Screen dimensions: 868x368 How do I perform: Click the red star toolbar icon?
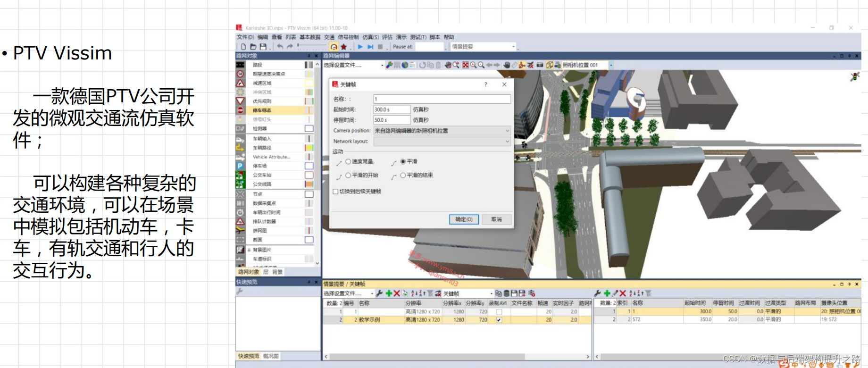[x=344, y=47]
